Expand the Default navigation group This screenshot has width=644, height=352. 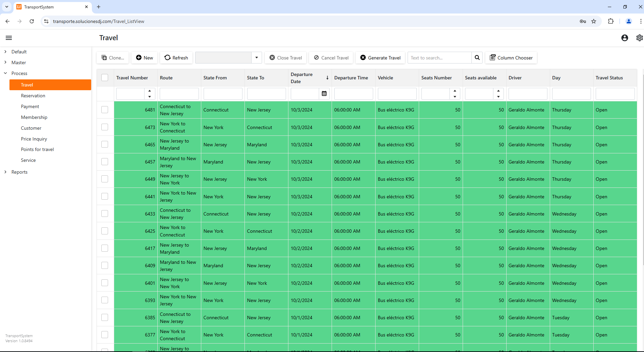coord(5,52)
